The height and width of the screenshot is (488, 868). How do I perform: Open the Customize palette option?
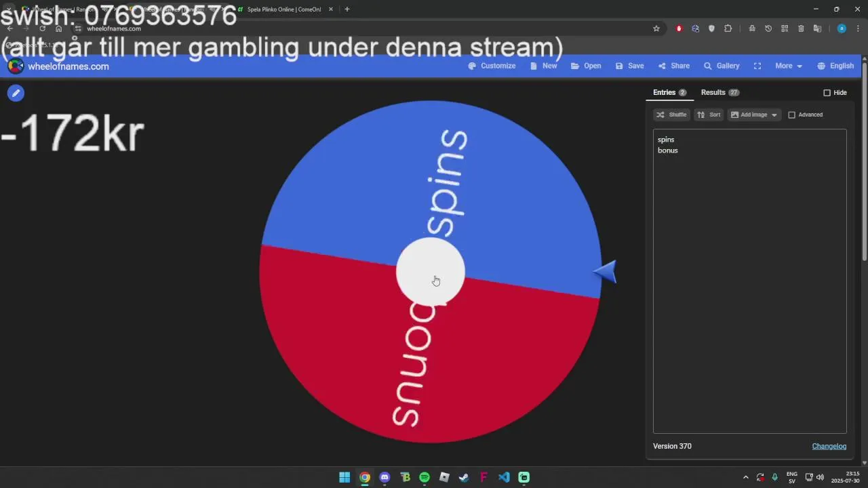[x=492, y=66]
